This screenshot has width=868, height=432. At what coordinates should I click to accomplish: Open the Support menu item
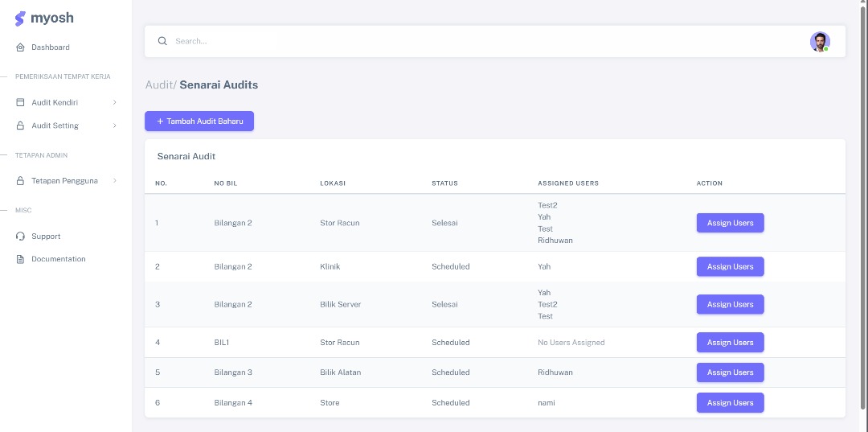point(46,237)
